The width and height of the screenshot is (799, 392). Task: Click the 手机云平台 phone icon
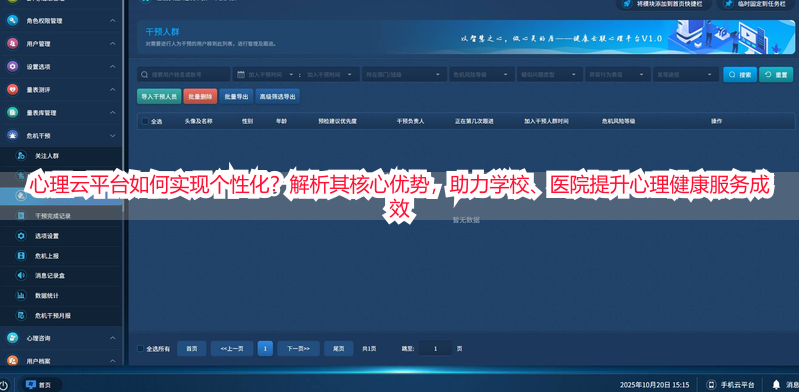[x=711, y=385]
